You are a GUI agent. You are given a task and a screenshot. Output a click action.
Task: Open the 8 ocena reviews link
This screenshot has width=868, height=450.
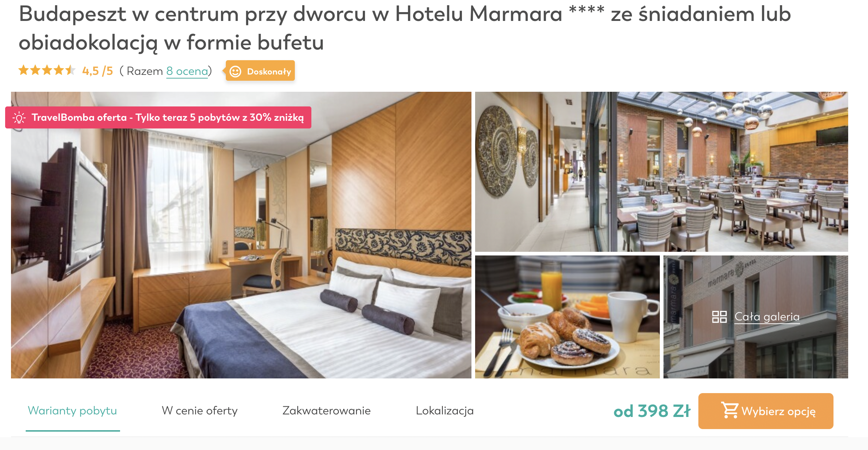[x=187, y=71]
